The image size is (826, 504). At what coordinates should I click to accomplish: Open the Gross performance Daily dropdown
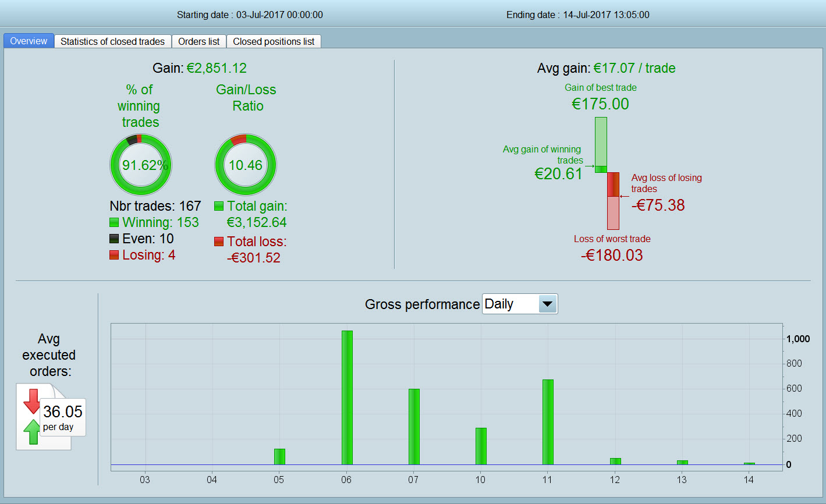pyautogui.click(x=520, y=304)
